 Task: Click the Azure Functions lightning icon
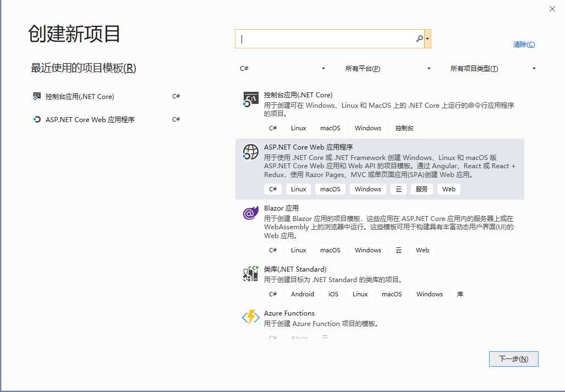[x=250, y=317]
